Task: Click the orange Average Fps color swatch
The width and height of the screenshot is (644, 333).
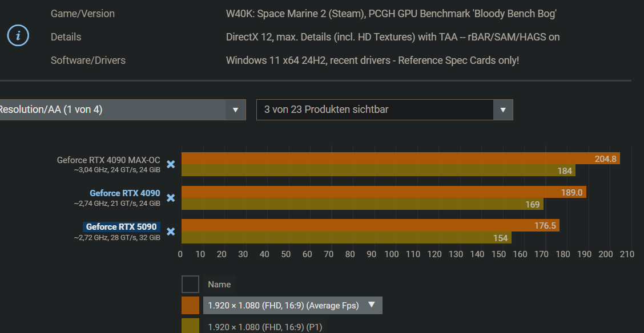Action: click(190, 306)
